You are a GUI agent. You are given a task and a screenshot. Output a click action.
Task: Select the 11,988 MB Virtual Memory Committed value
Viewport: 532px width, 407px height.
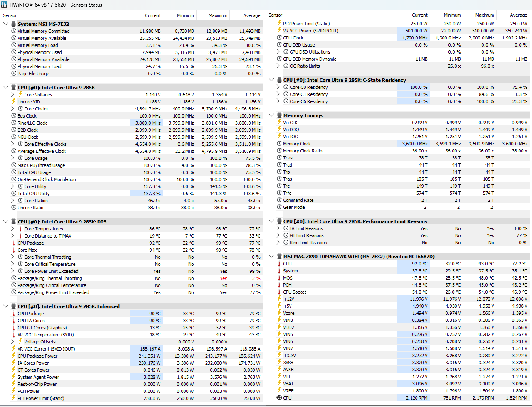[x=150, y=31]
